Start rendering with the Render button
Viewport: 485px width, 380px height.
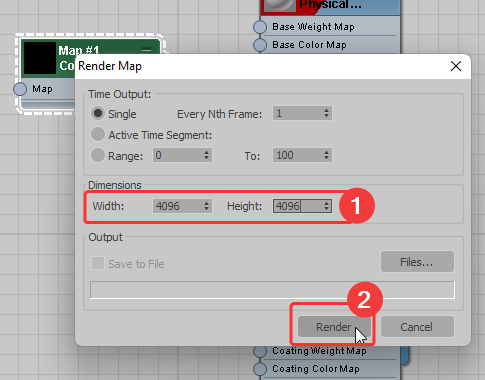coord(334,327)
